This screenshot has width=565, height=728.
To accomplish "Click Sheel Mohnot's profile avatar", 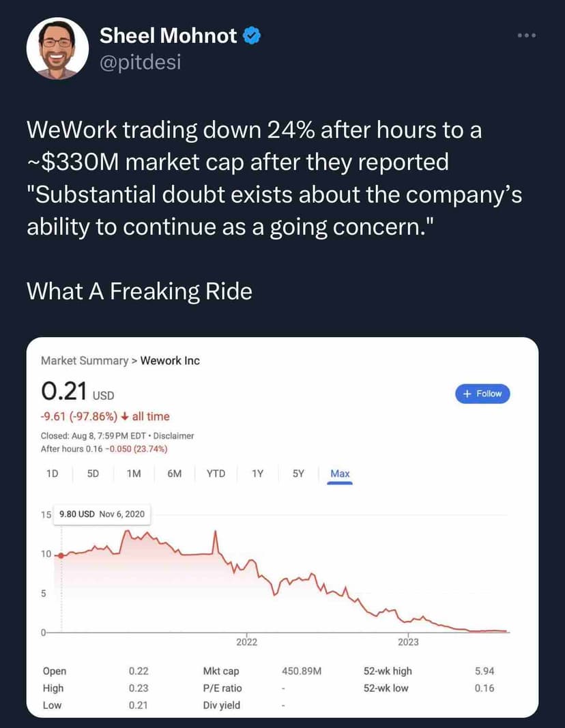I will tap(57, 48).
